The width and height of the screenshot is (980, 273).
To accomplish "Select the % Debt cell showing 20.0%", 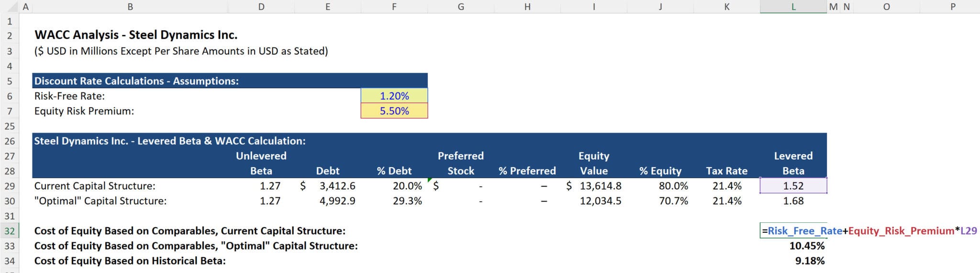I will 407,186.
